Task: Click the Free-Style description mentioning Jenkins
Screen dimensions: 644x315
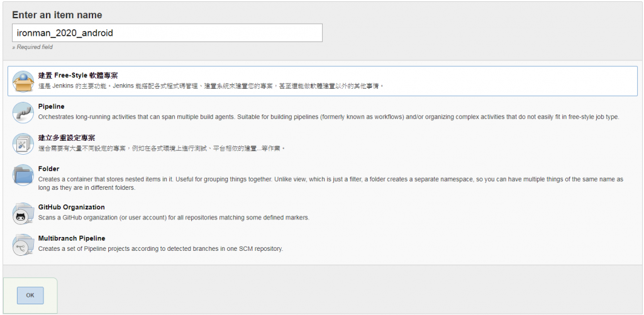Action: click(x=211, y=86)
